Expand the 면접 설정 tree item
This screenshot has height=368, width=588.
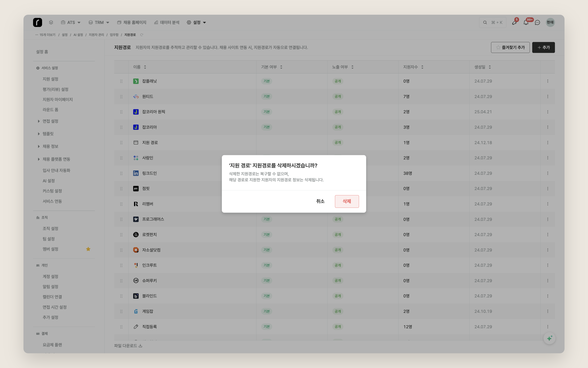coord(39,121)
